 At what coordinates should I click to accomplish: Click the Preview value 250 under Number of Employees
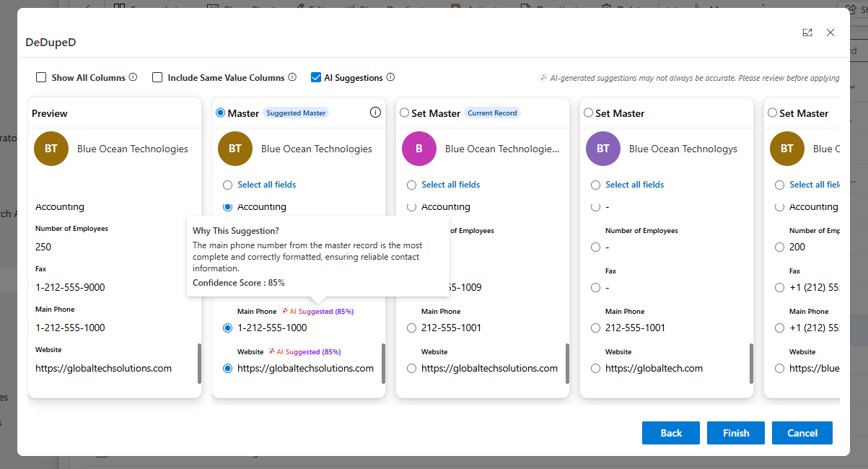tap(43, 247)
